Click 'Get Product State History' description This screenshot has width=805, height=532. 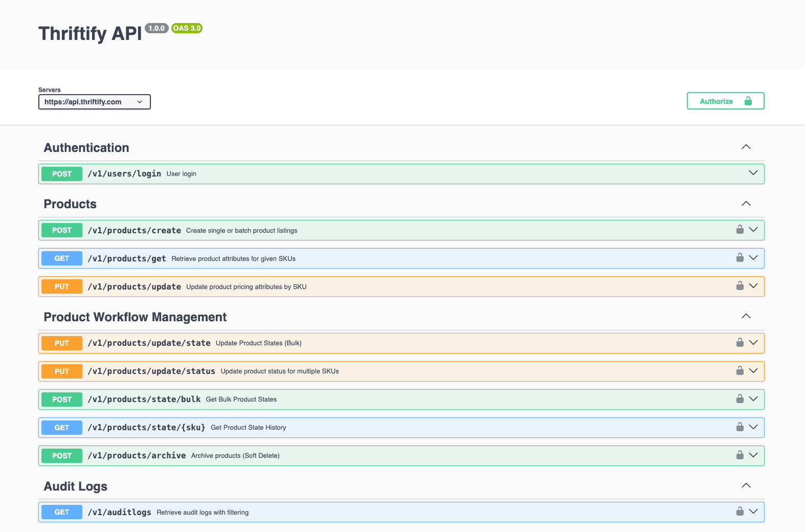click(x=249, y=428)
